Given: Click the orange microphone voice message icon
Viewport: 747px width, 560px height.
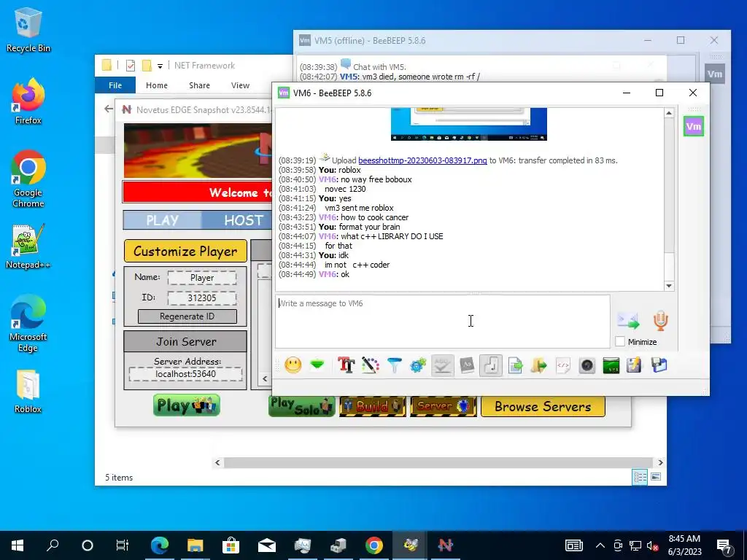Looking at the screenshot, I should click(660, 321).
